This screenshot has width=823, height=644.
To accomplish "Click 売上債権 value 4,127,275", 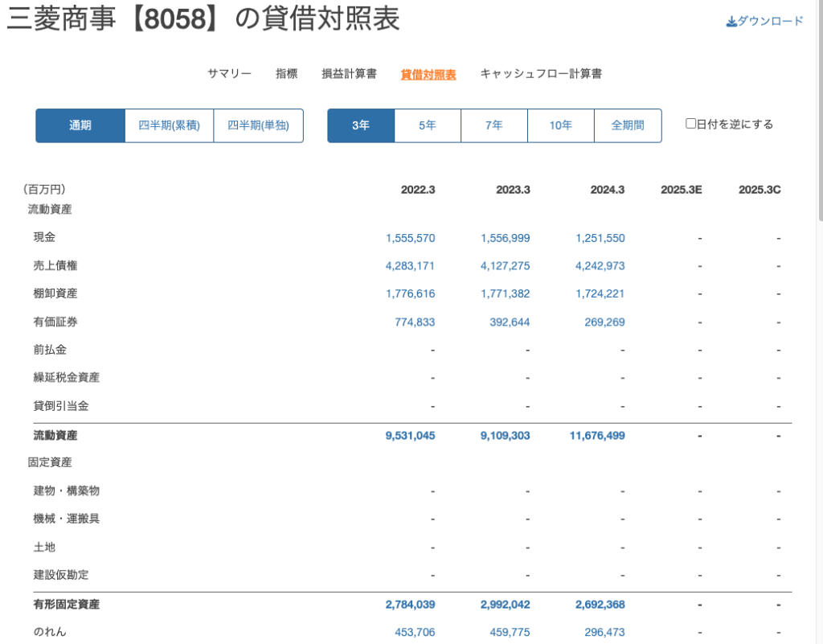I will [506, 266].
